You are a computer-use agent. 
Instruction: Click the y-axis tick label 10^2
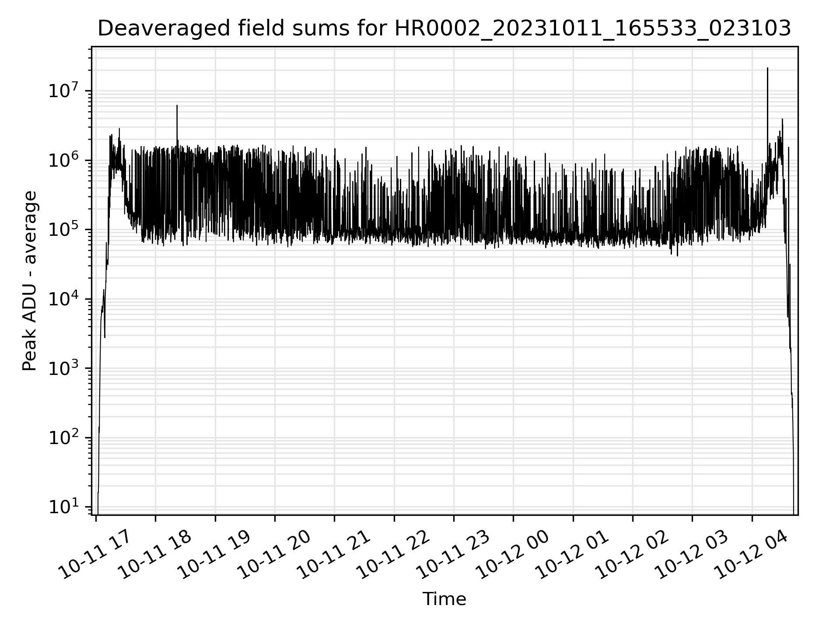coord(63,437)
